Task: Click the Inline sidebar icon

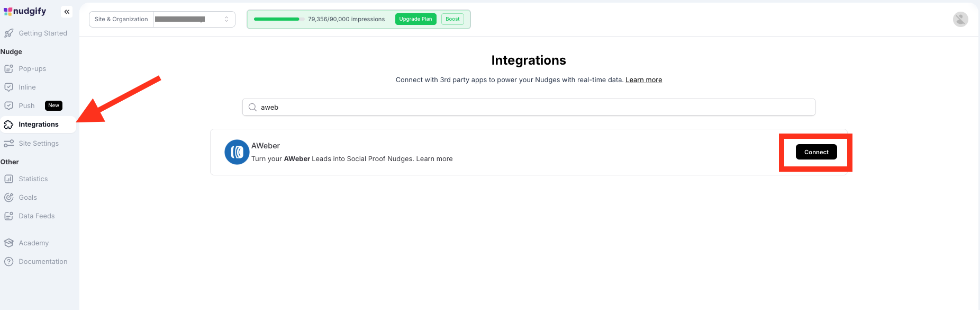Action: click(8, 87)
